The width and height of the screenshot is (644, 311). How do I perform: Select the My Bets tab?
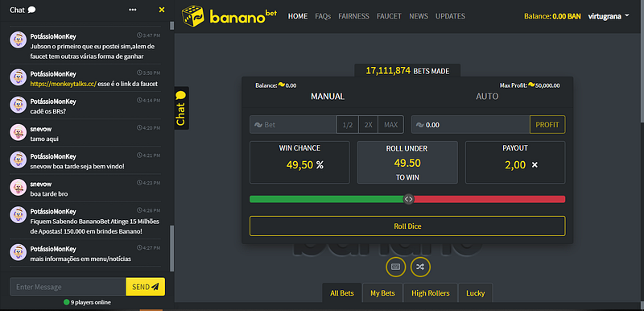pos(382,293)
